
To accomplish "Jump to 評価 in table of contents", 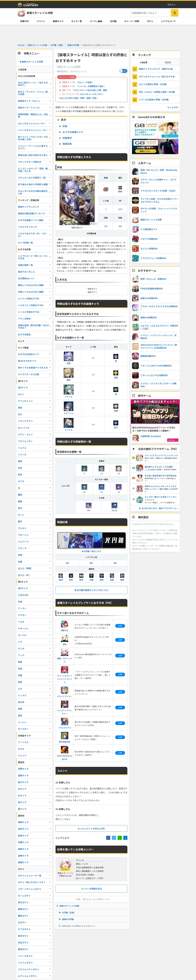I will click(65, 126).
